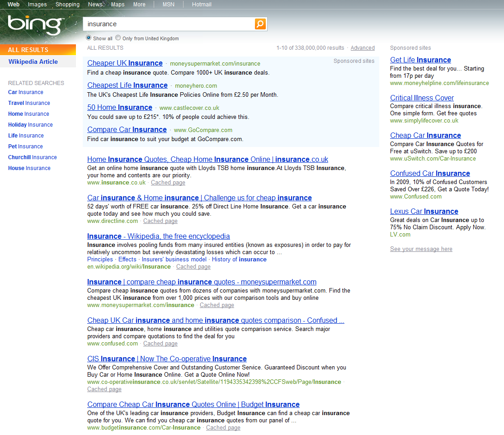Click related search 'Life Insurance'
This screenshot has width=504, height=435.
26,136
